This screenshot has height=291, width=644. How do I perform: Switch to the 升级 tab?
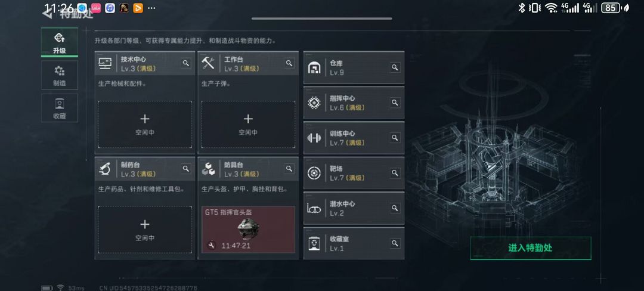coord(60,42)
